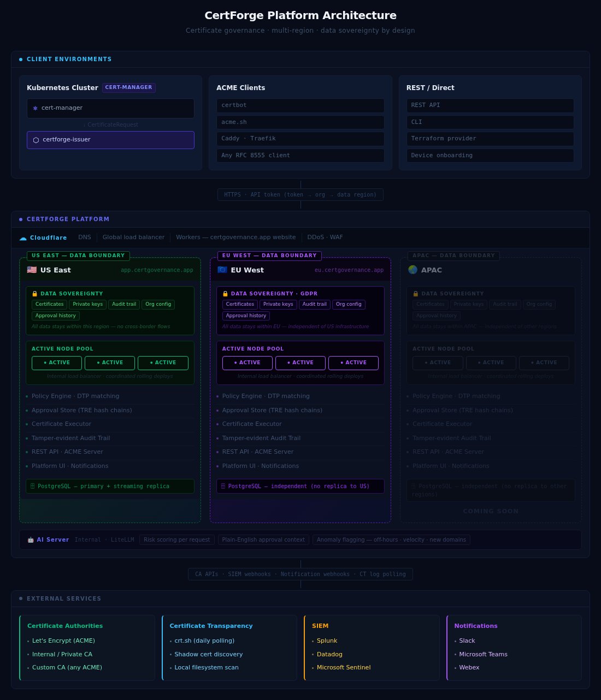Viewport: 601px width, 700px height.
Task: Click Any RFC 8555 client entry
Action: click(x=300, y=156)
